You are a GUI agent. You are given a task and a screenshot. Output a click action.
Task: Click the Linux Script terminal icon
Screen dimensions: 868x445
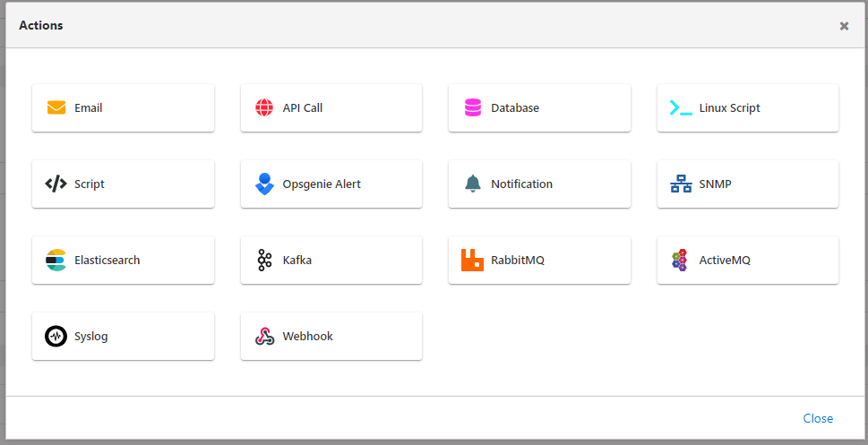tap(681, 108)
